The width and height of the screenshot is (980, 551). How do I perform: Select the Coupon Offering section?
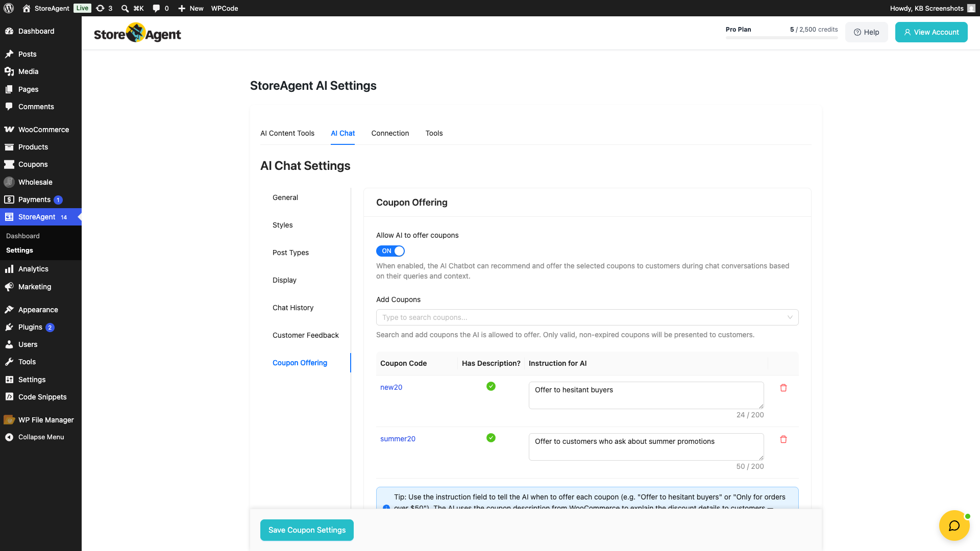point(300,363)
